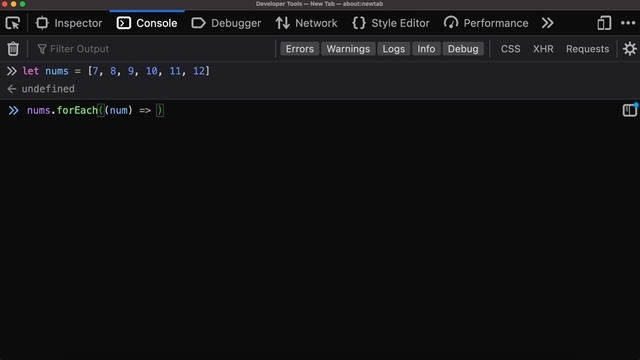Image resolution: width=640 pixels, height=360 pixels.
Task: Open console settings gear menu
Action: (629, 49)
